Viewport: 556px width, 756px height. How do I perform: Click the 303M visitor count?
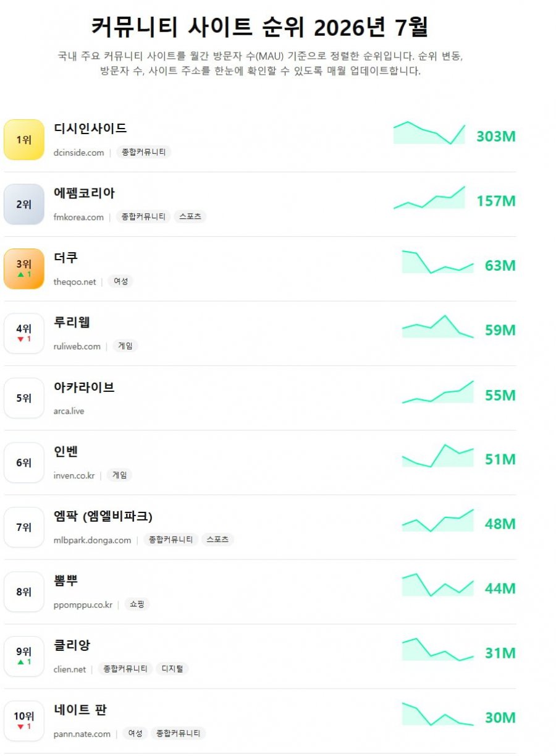pos(495,137)
